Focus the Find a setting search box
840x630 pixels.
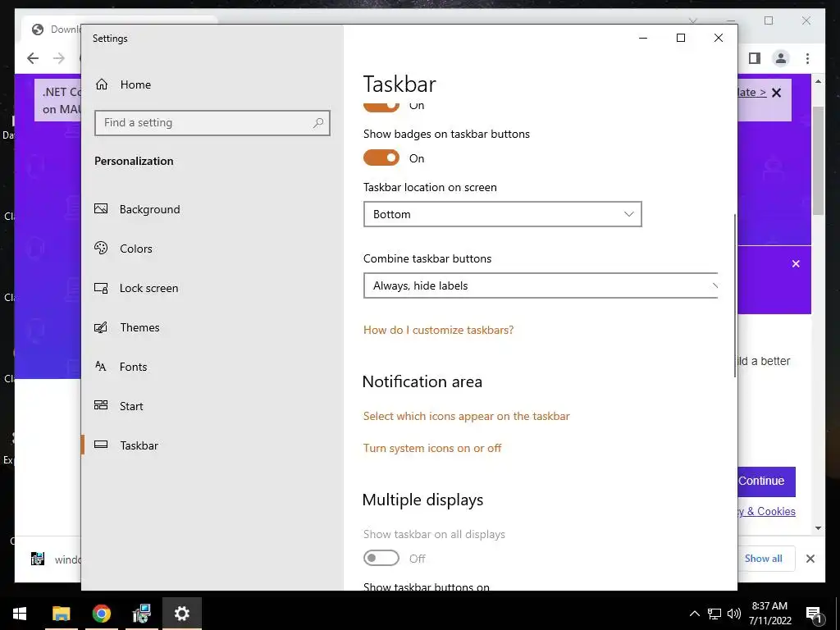[x=212, y=123]
